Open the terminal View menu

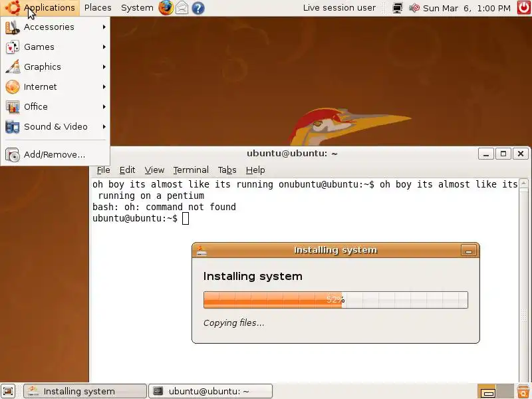click(x=154, y=170)
